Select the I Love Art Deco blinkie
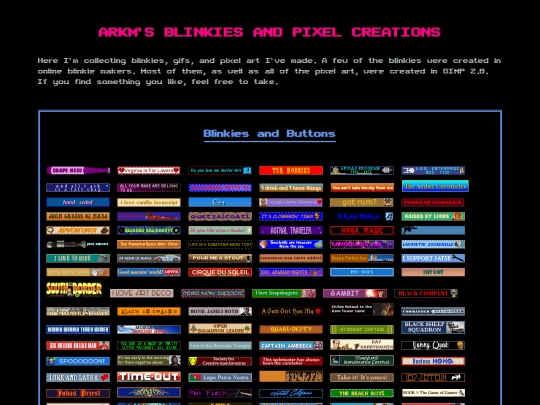540x405 pixels. click(142, 293)
